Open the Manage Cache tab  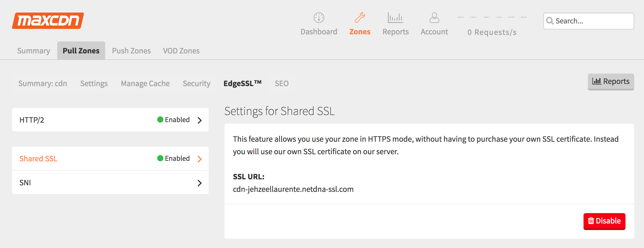(x=145, y=83)
